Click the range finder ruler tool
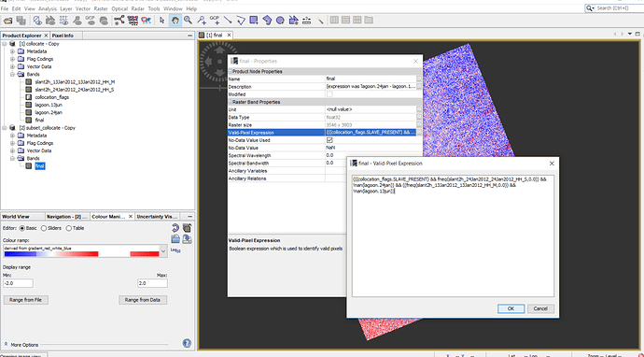644x357 pixels. coord(306,21)
